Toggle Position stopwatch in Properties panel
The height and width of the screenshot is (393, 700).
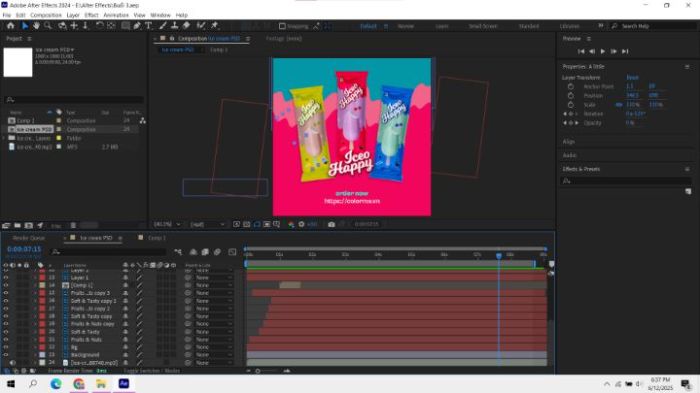tap(571, 96)
